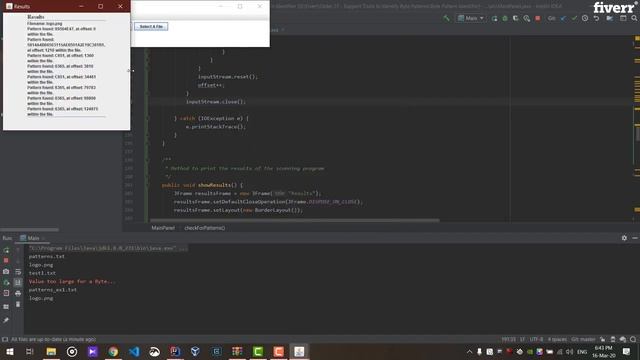Click the Git rollback undo arrow icon
Viewport: 640px width, 360px height.
pos(596,18)
